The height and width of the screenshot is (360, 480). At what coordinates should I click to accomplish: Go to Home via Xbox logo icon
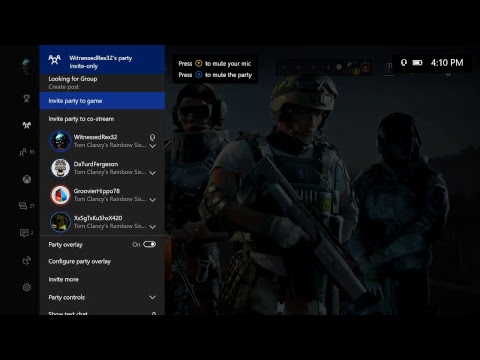[27, 179]
